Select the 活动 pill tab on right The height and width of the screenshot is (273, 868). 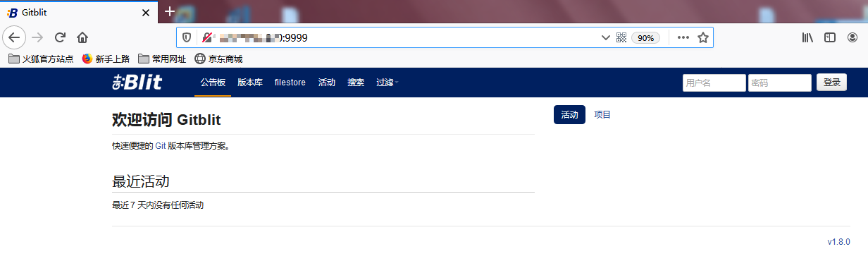(569, 114)
